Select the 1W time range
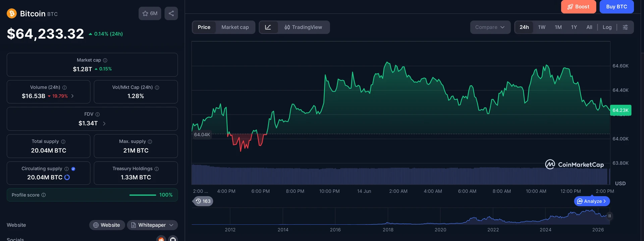 tap(542, 27)
